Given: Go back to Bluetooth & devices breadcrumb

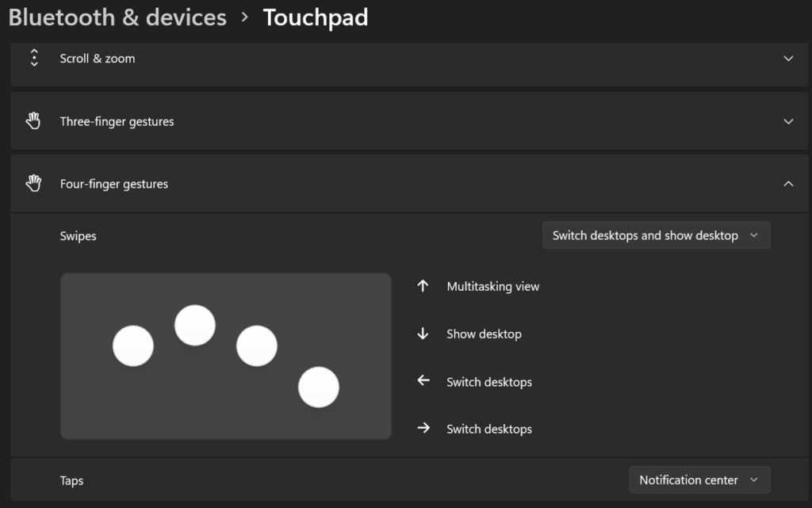Looking at the screenshot, I should [117, 17].
